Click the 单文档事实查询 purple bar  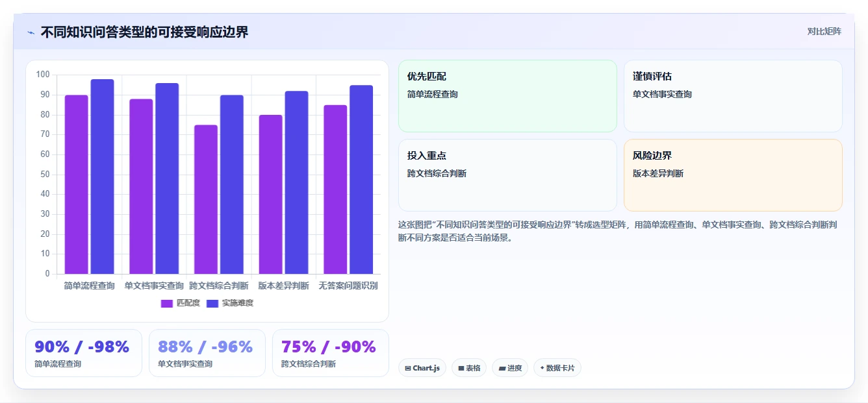point(141,186)
